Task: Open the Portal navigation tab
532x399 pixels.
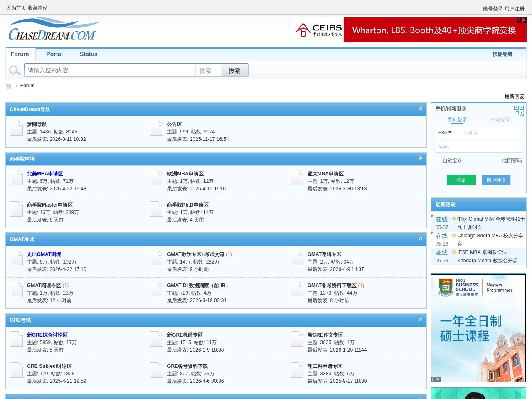Action: 54,54
